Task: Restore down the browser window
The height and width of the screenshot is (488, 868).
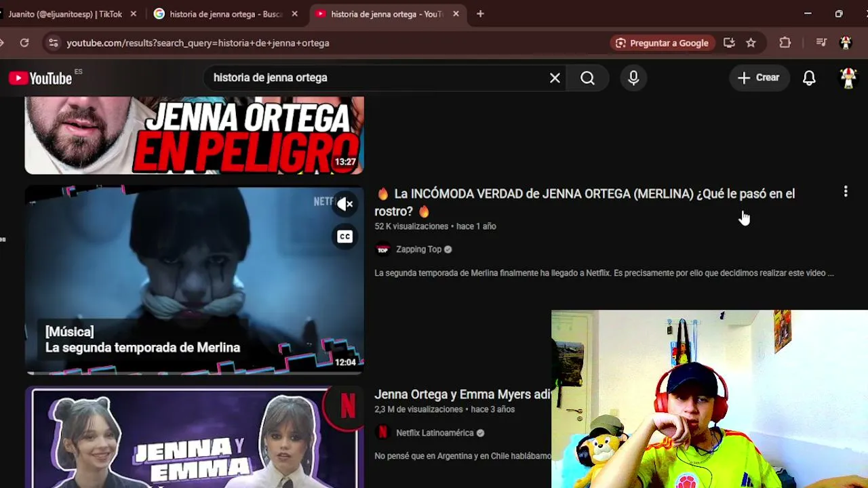Action: pyautogui.click(x=839, y=14)
